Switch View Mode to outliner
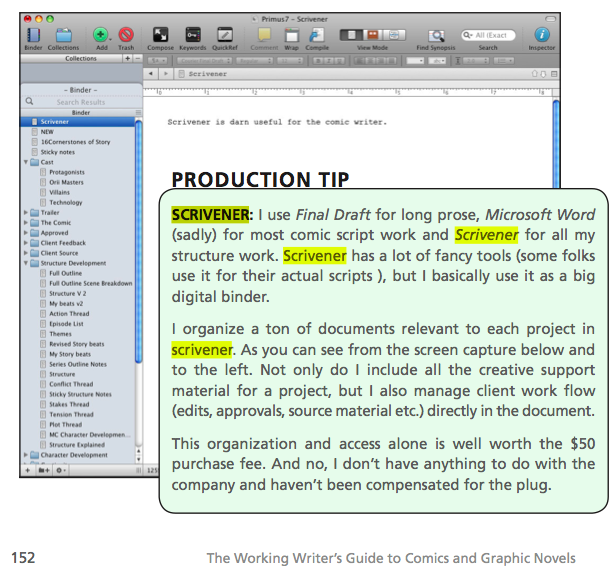615x576 pixels. [x=394, y=35]
